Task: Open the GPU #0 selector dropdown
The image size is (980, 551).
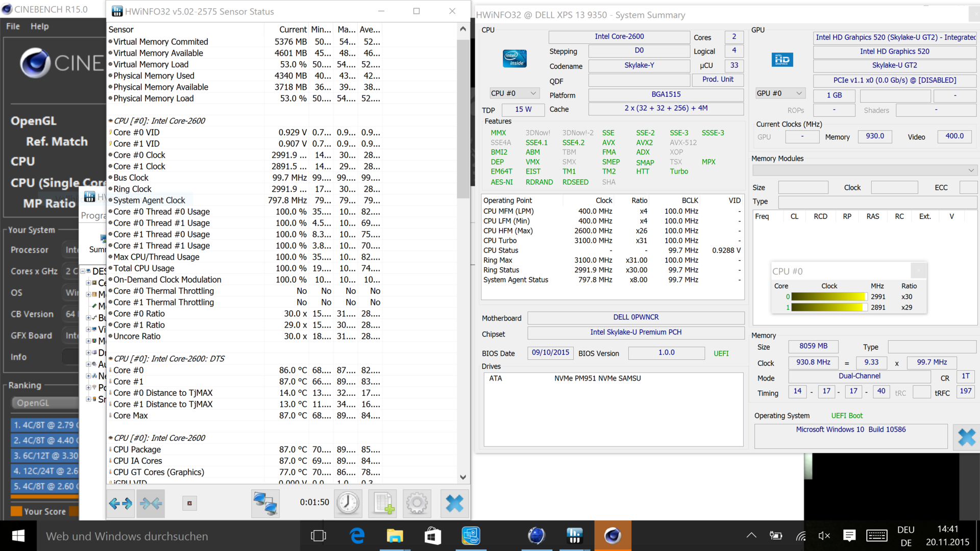Action: click(780, 93)
